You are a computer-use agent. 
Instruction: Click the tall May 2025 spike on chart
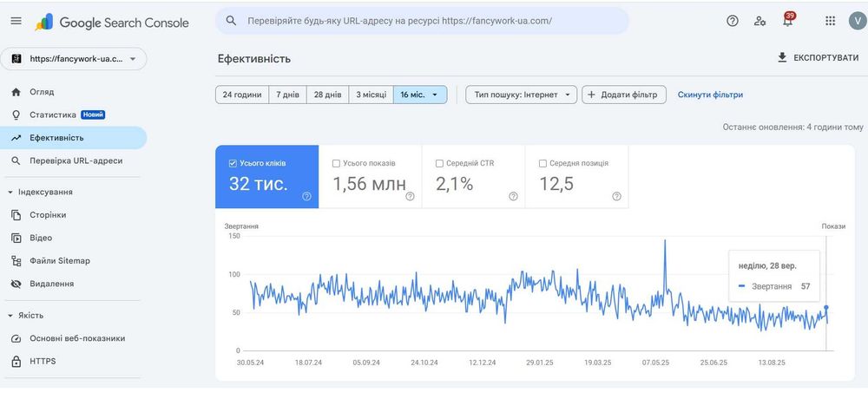click(664, 241)
